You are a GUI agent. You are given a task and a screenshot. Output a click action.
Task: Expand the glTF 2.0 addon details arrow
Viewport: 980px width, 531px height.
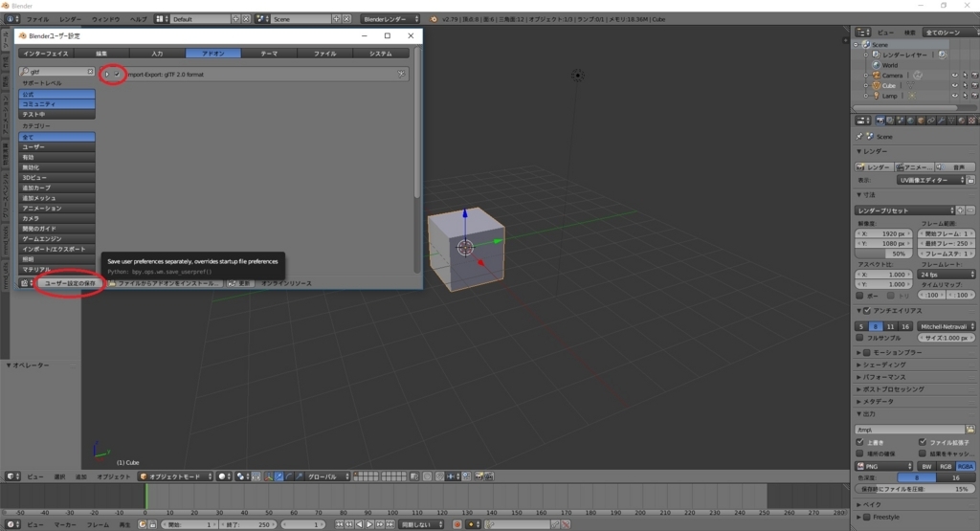point(107,75)
